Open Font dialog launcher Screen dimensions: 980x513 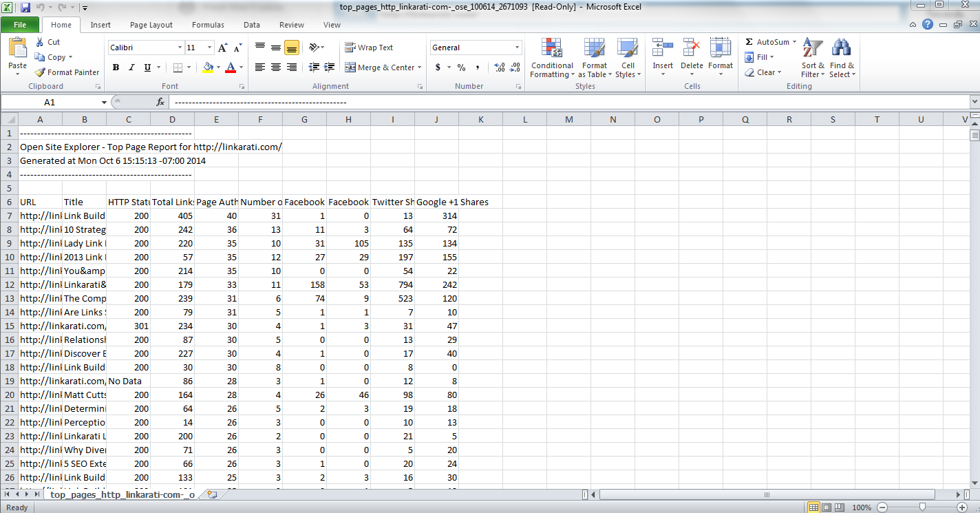pos(242,87)
